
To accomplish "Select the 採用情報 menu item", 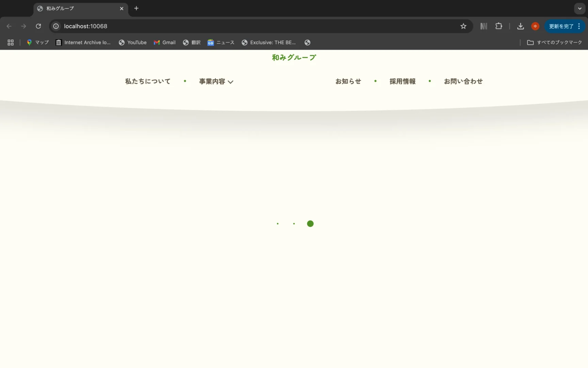I will (402, 81).
